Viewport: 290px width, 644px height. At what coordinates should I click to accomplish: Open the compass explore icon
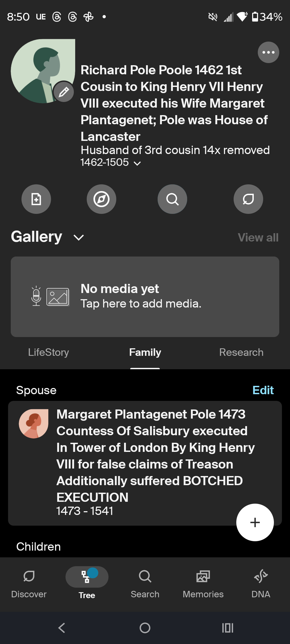pyautogui.click(x=102, y=199)
